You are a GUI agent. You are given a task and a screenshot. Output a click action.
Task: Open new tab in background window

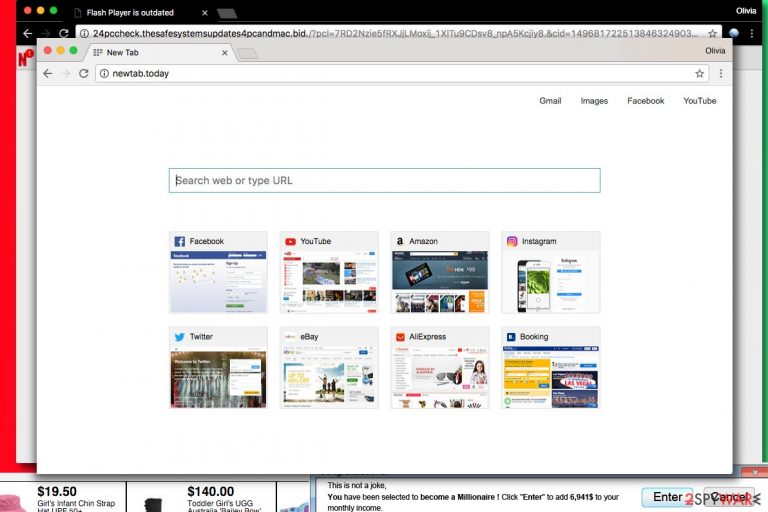coord(227,13)
